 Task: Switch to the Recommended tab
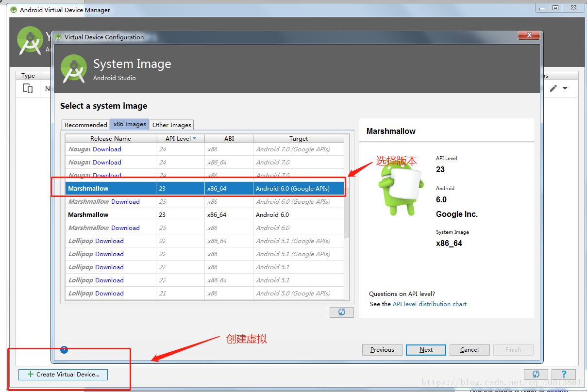point(85,125)
